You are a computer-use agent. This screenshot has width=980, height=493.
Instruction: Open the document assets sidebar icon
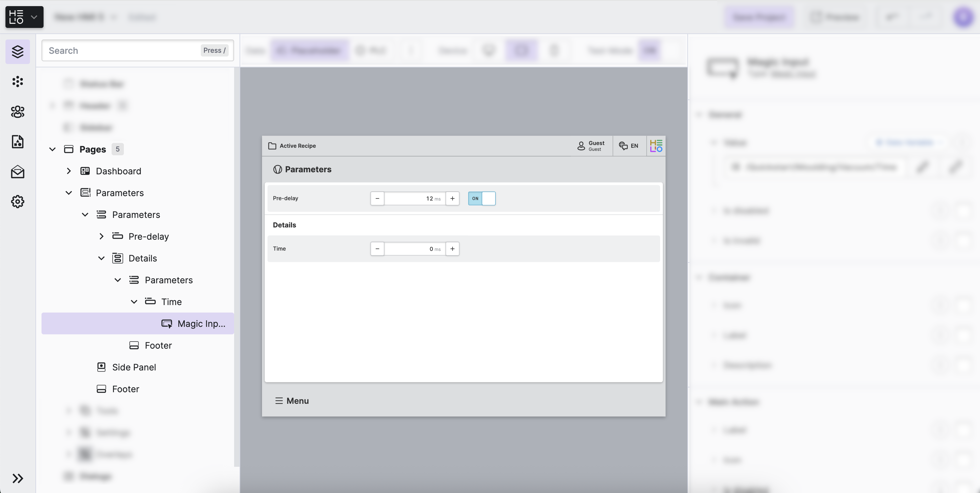coord(17,142)
